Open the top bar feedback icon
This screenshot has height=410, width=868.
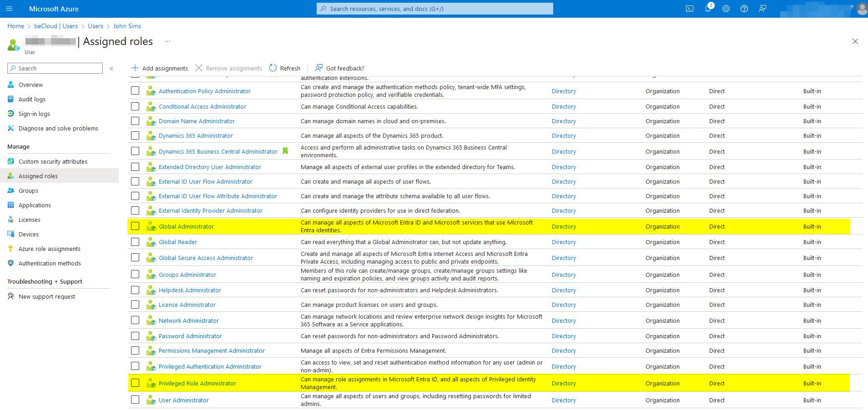click(762, 9)
